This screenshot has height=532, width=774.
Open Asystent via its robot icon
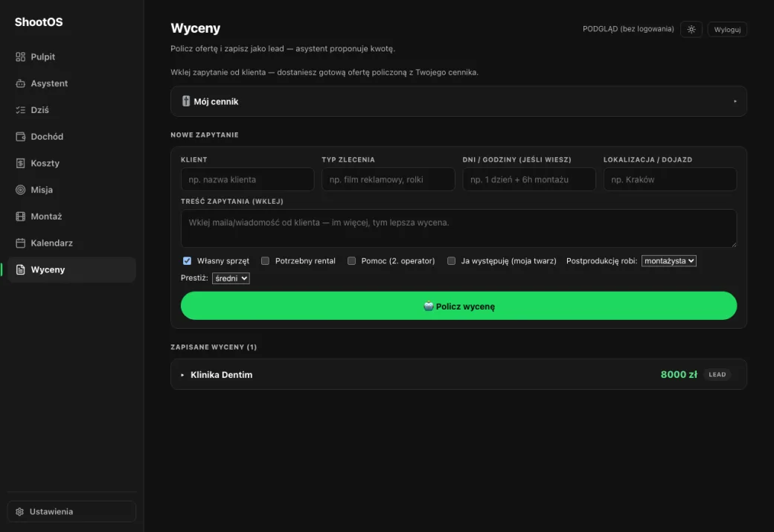tap(20, 83)
